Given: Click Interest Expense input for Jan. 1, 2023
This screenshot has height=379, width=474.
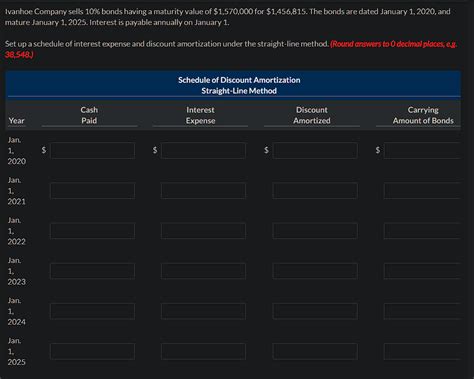Looking at the screenshot, I should click(203, 271).
